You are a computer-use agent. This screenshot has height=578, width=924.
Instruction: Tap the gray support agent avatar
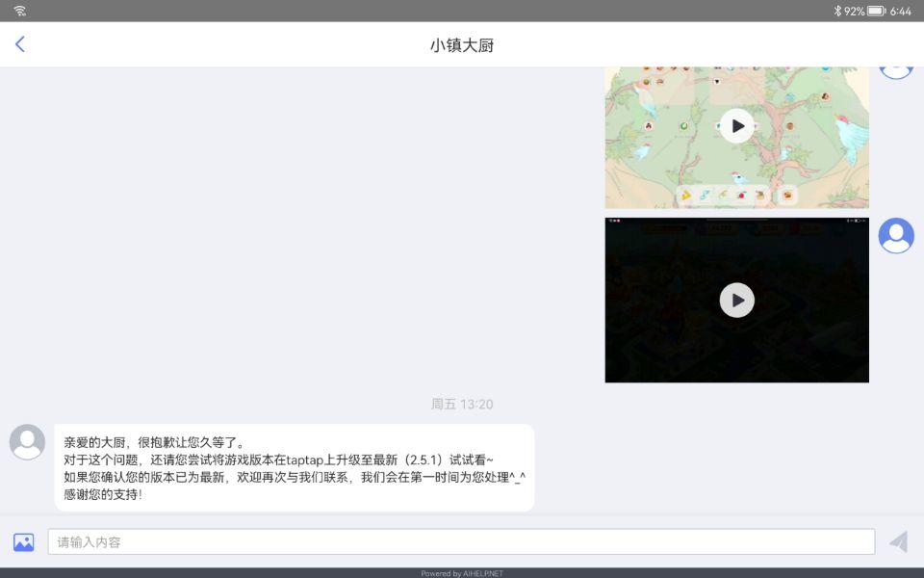click(x=27, y=442)
